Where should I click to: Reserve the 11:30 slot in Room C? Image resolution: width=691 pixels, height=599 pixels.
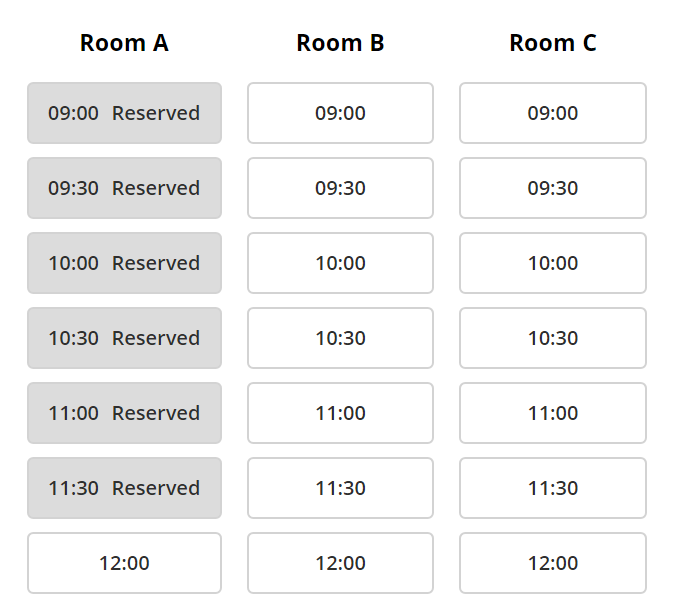coord(553,487)
